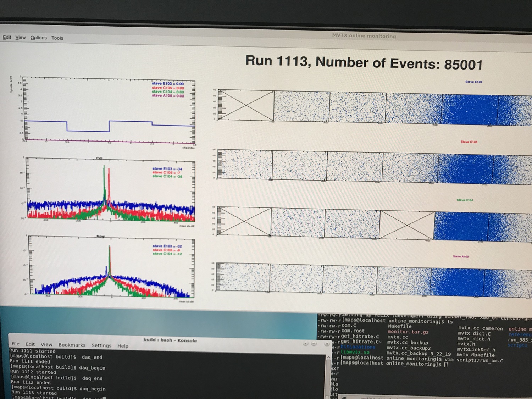Screen dimensions: 532x399
Task: Click the 'MVTX online monitoring' window title
Action: 364,35
